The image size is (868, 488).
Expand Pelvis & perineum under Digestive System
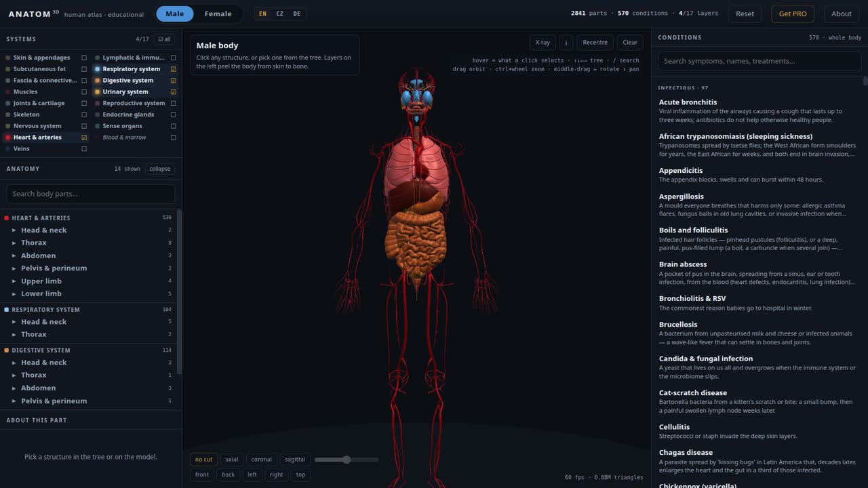[14, 401]
